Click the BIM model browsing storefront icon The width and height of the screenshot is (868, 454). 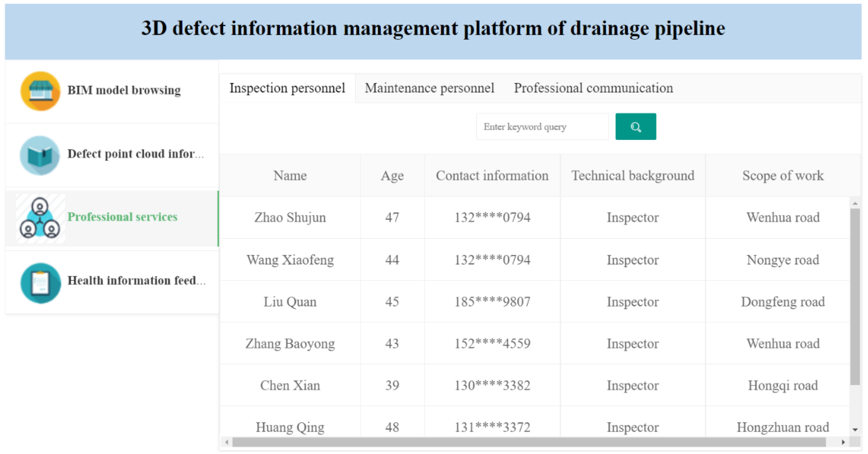pyautogui.click(x=40, y=91)
